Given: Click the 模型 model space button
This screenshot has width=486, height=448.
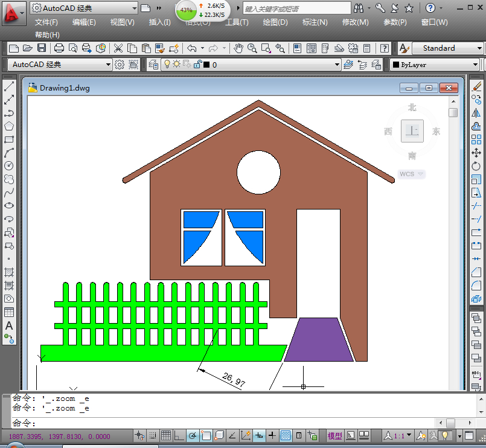Looking at the screenshot, I should coord(334,435).
